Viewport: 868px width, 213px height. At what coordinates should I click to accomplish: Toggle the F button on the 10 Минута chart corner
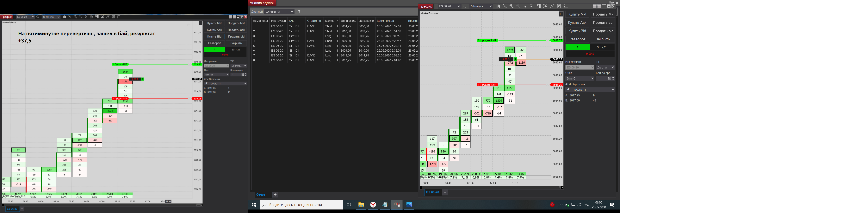point(200,23)
